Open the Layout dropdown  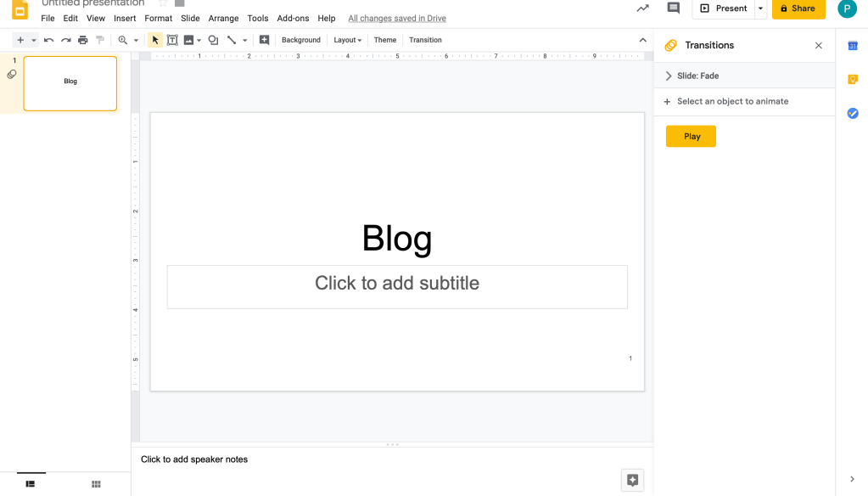(x=347, y=40)
